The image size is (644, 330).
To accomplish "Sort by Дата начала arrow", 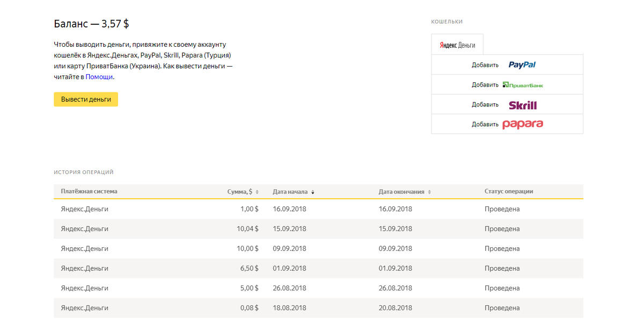I will (312, 192).
